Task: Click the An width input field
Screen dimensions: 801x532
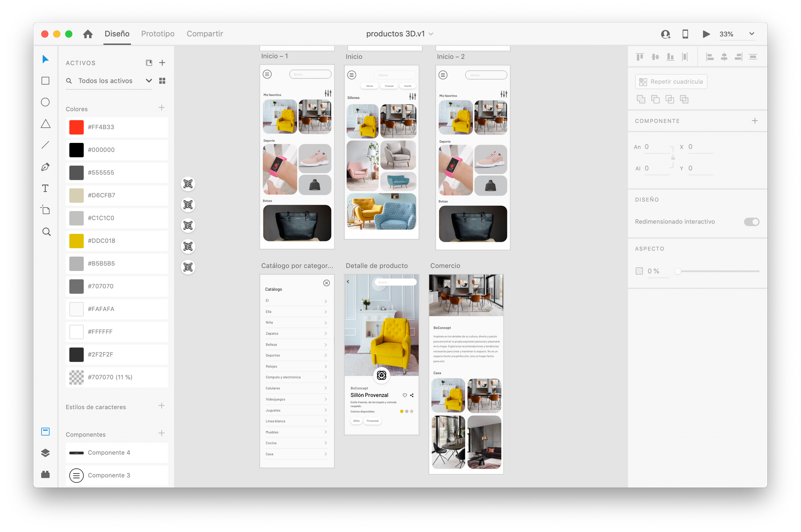Action: pos(657,147)
